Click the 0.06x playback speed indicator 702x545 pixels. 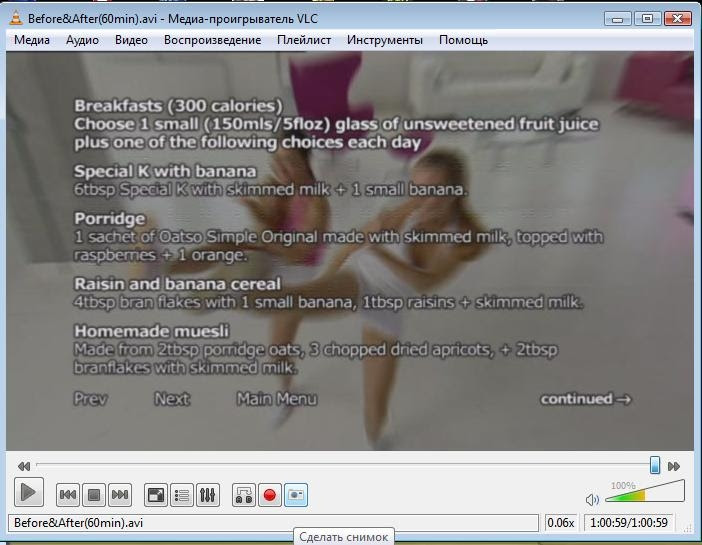coord(561,523)
